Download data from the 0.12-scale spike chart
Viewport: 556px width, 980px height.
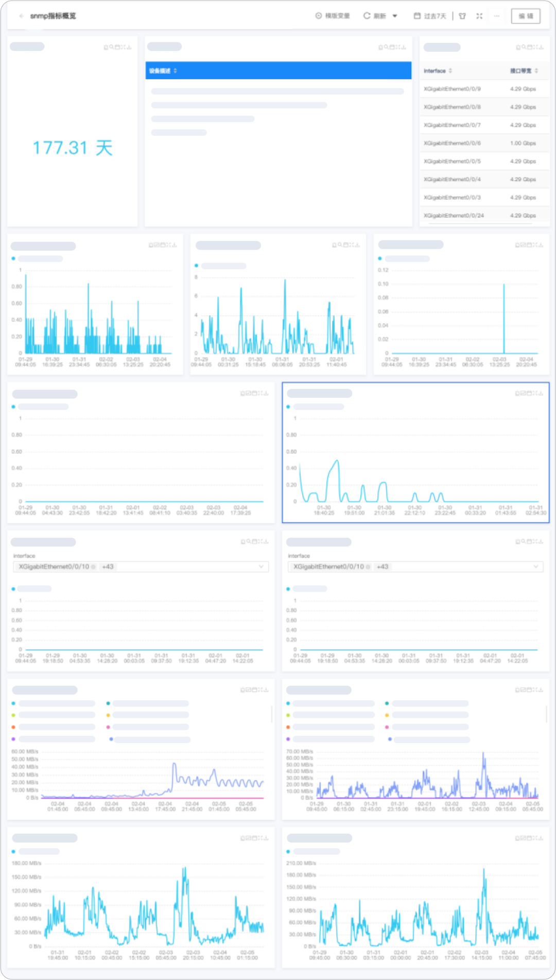tap(541, 245)
